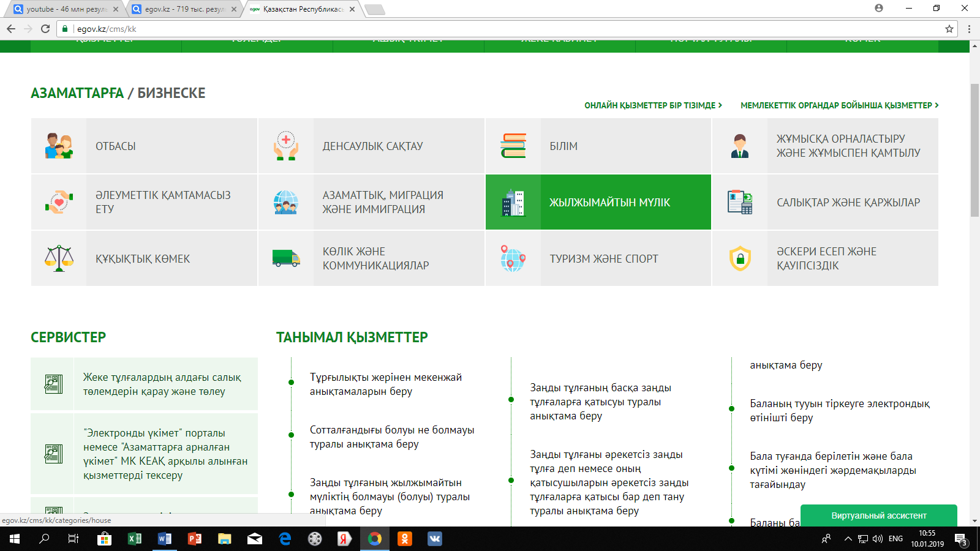Reload the egov.kz page
The height and width of the screenshot is (551, 980).
point(45,29)
